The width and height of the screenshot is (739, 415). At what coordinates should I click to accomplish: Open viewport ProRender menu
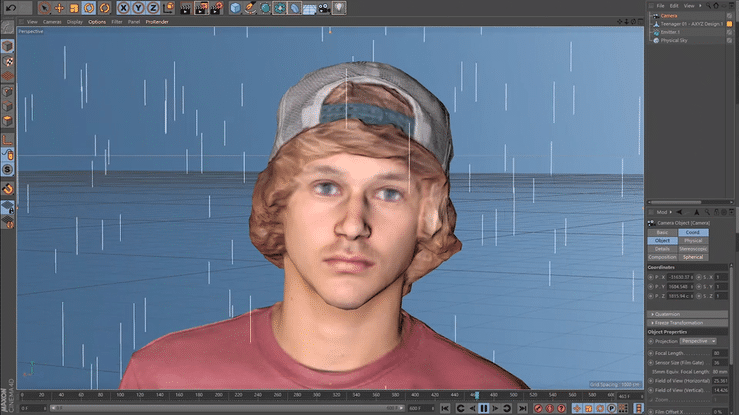tap(157, 22)
